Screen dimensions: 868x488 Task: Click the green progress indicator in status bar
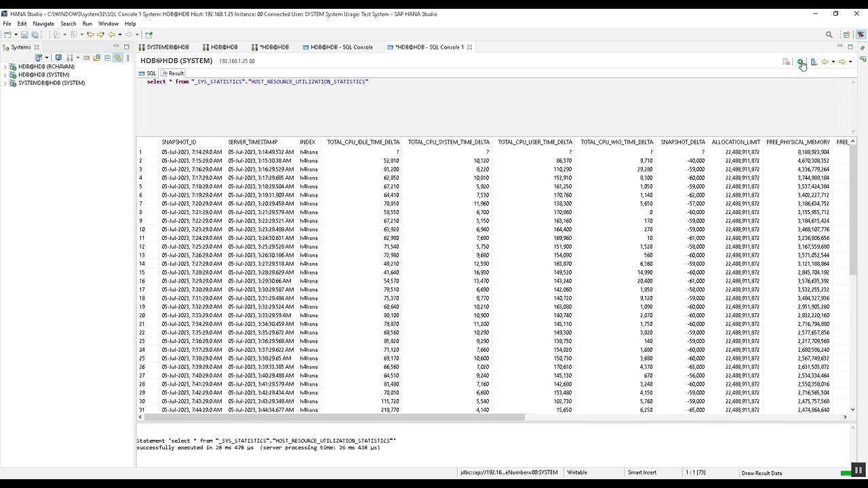pyautogui.click(x=846, y=473)
